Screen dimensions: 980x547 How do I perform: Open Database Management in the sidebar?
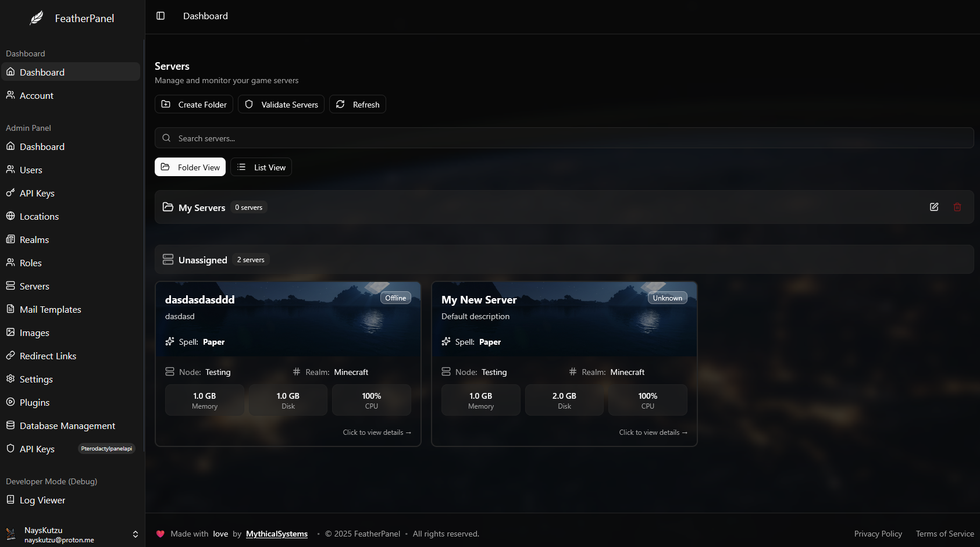[x=67, y=426]
